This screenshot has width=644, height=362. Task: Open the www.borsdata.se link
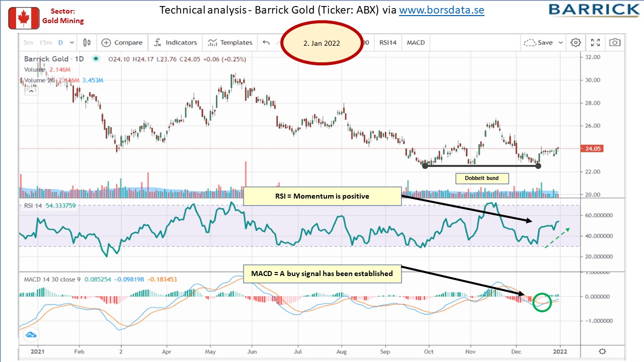pos(442,10)
